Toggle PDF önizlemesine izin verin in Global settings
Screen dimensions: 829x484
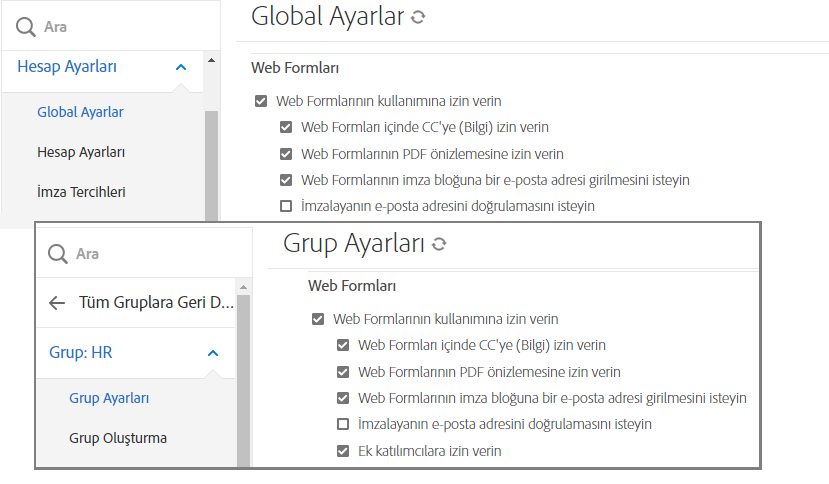point(286,154)
